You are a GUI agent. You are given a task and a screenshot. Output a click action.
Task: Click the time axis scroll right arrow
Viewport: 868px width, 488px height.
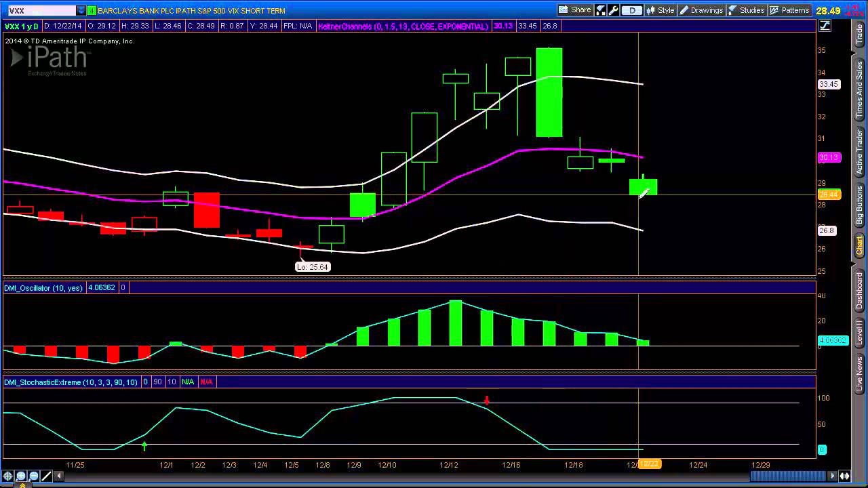pos(833,476)
